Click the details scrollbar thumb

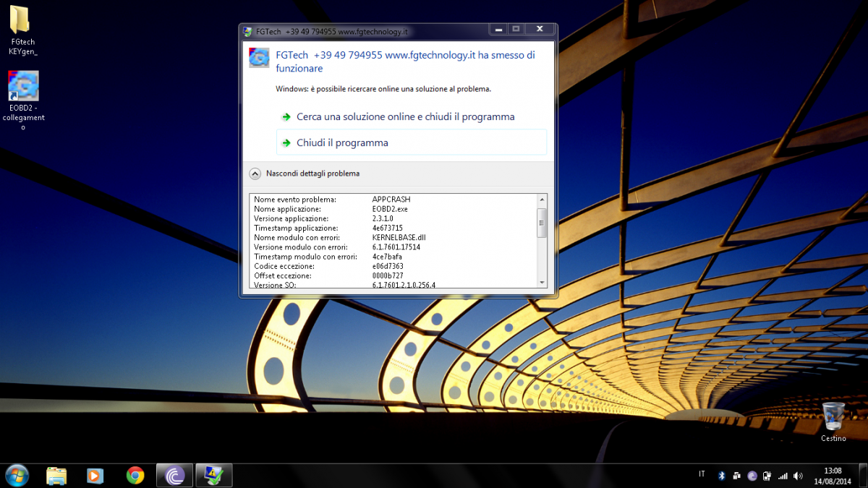click(542, 223)
